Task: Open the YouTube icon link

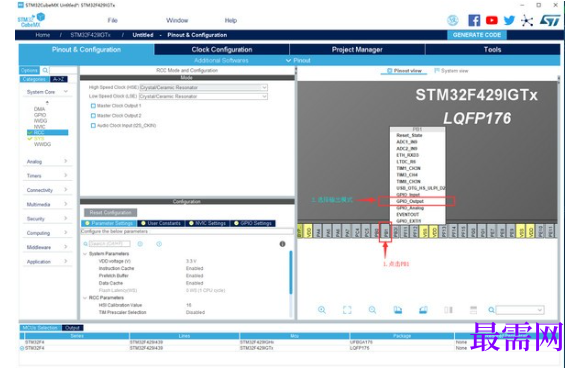Action: [491, 20]
